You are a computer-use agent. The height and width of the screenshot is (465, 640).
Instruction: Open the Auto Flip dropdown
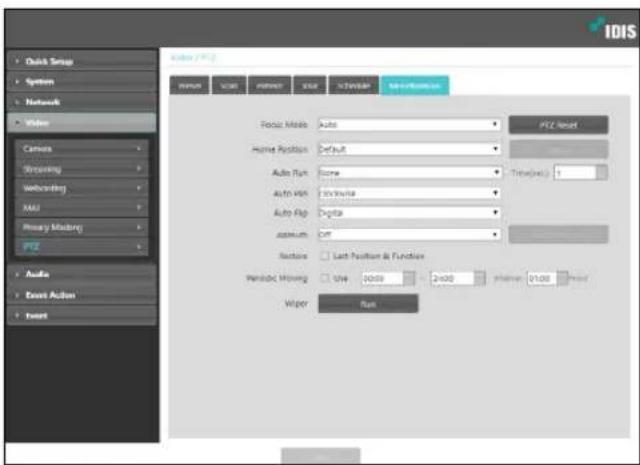409,213
